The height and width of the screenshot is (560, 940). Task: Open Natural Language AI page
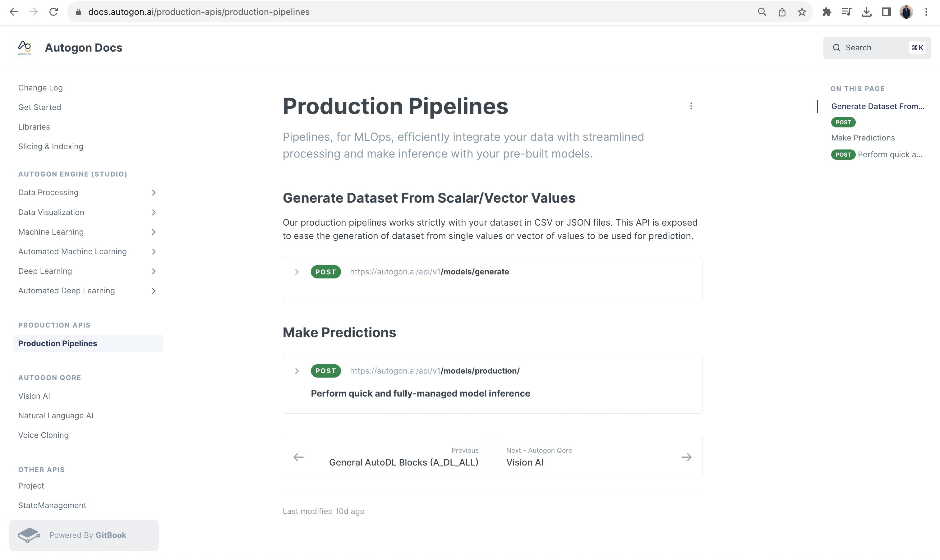(x=55, y=415)
